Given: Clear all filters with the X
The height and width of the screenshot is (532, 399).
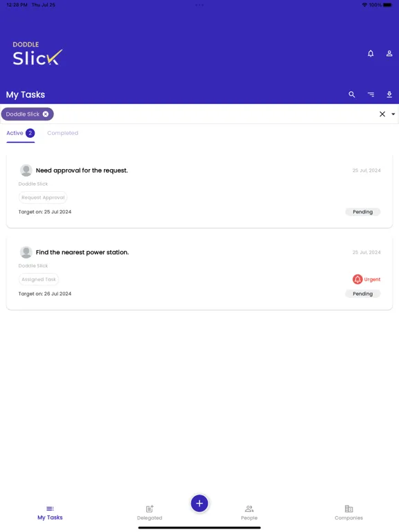Looking at the screenshot, I should pos(382,114).
